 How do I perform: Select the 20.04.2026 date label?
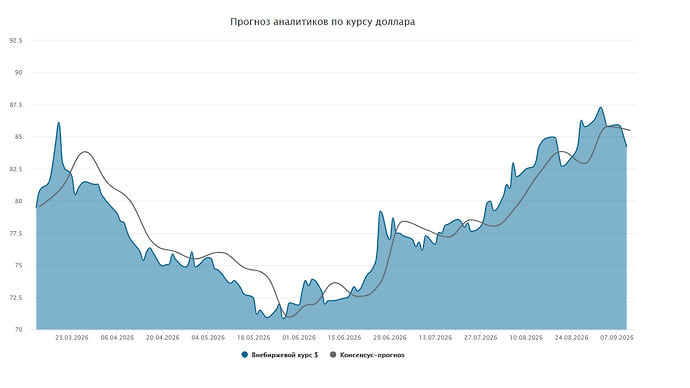coord(162,338)
